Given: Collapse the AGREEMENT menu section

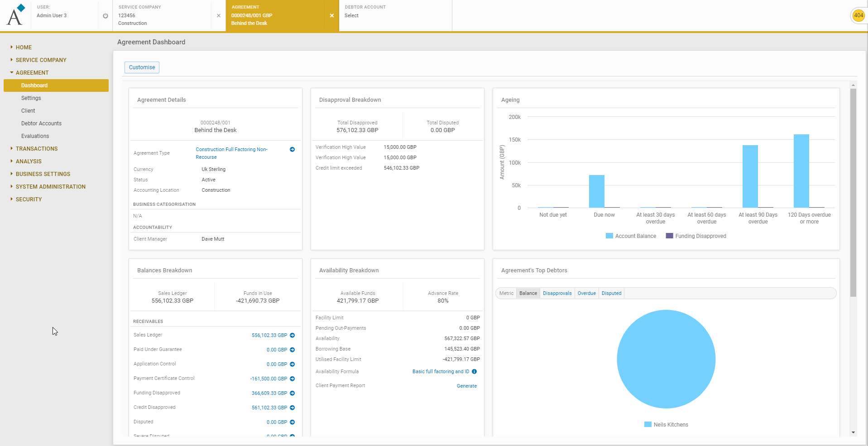Looking at the screenshot, I should tap(32, 72).
